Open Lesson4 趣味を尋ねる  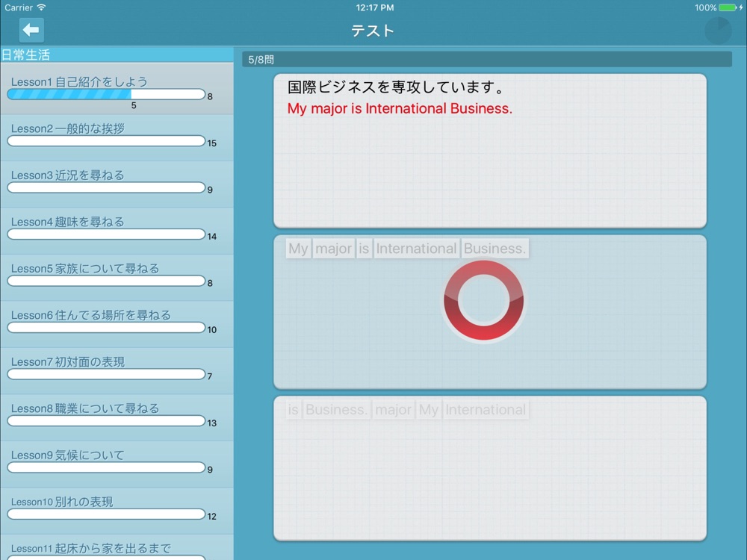117,231
